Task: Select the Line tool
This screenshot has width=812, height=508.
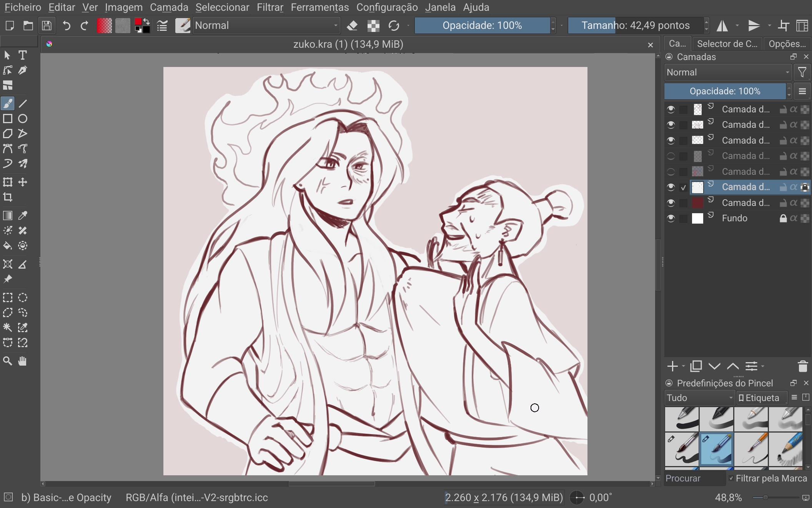Action: [x=23, y=104]
